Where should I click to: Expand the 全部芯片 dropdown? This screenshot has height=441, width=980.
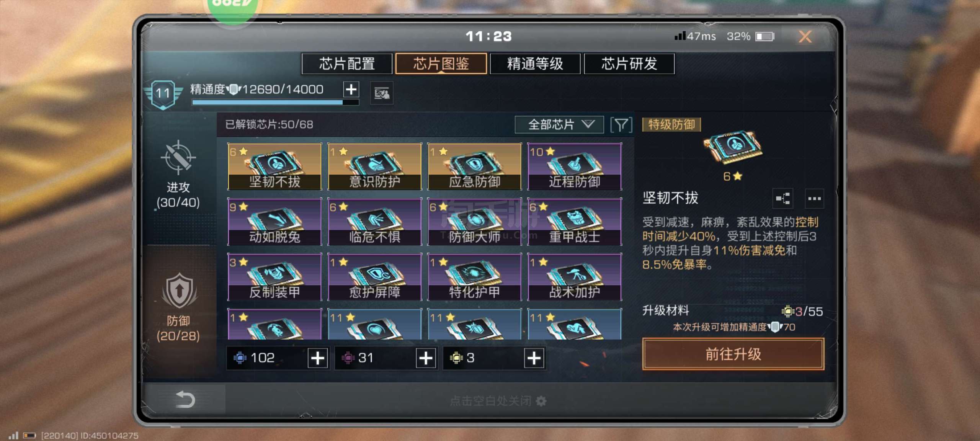(x=559, y=124)
